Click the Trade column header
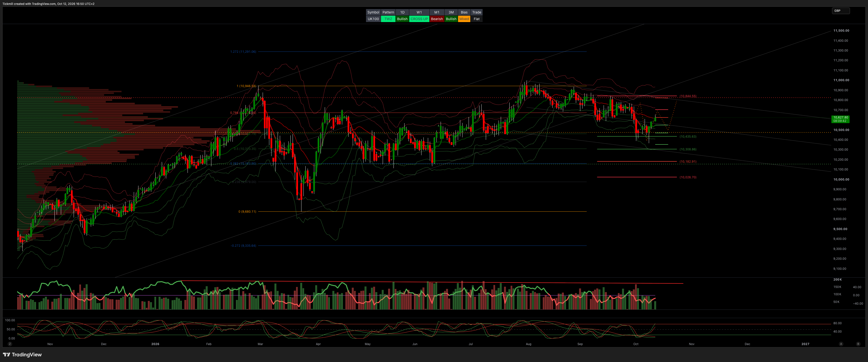 tap(476, 12)
